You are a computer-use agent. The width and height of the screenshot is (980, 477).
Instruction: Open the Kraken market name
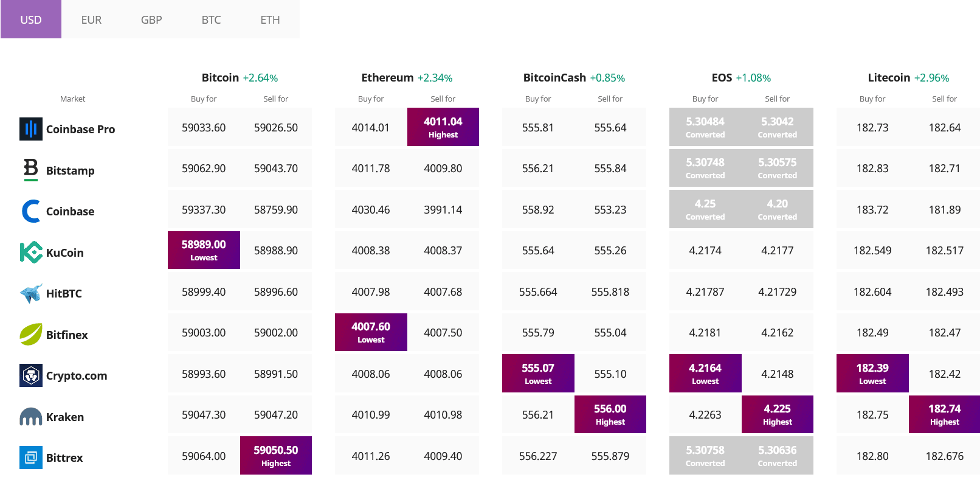(65, 417)
